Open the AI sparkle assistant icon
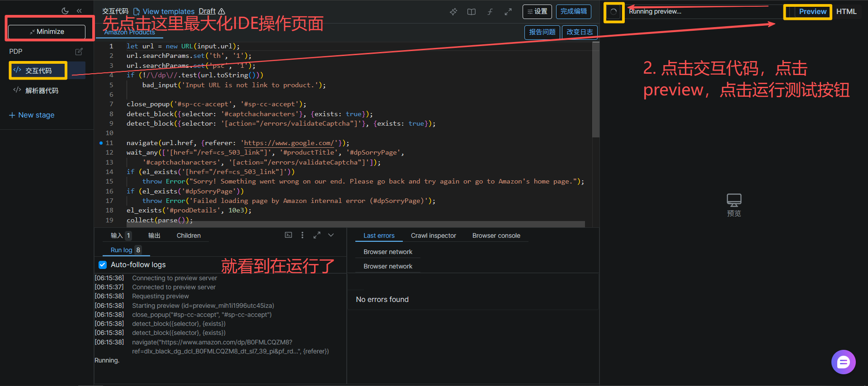This screenshot has height=386, width=868. tap(453, 12)
